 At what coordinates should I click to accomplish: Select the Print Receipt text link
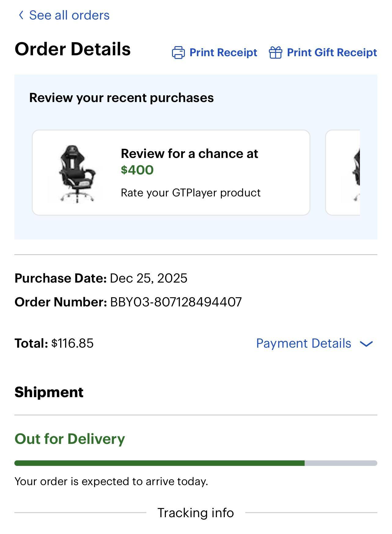coord(223,53)
